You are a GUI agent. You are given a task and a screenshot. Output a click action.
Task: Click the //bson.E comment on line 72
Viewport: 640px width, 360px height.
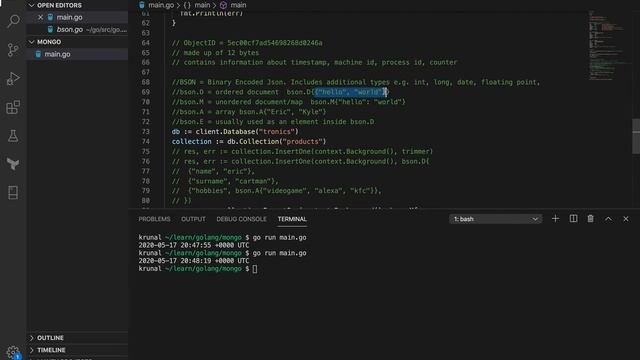pos(273,122)
